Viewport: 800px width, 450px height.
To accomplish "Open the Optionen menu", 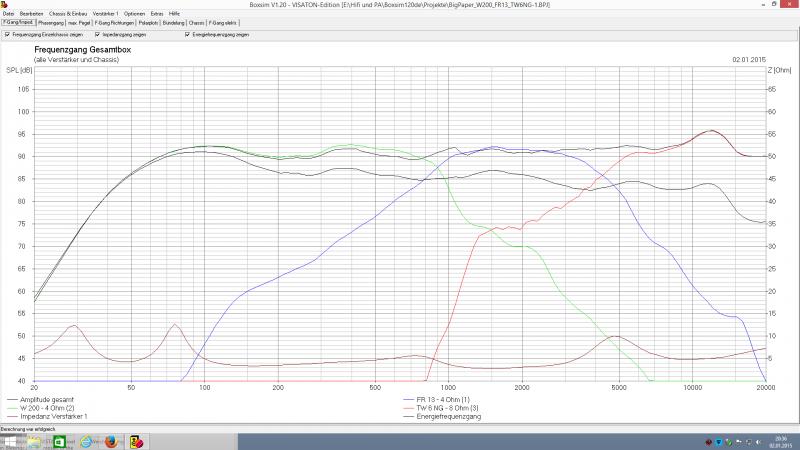I will [135, 13].
